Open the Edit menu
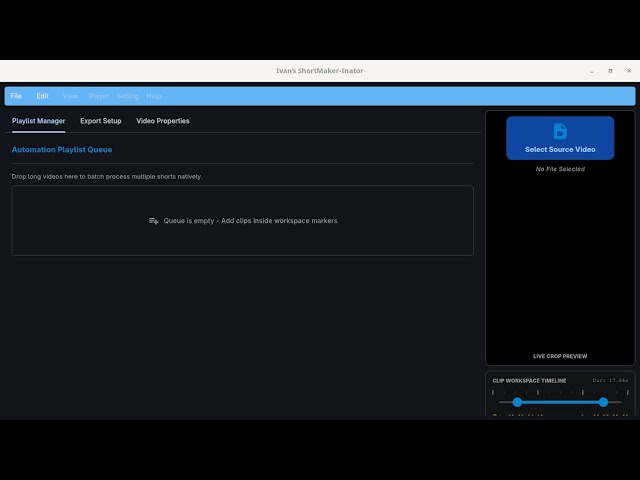The width and height of the screenshot is (640, 480). [42, 96]
